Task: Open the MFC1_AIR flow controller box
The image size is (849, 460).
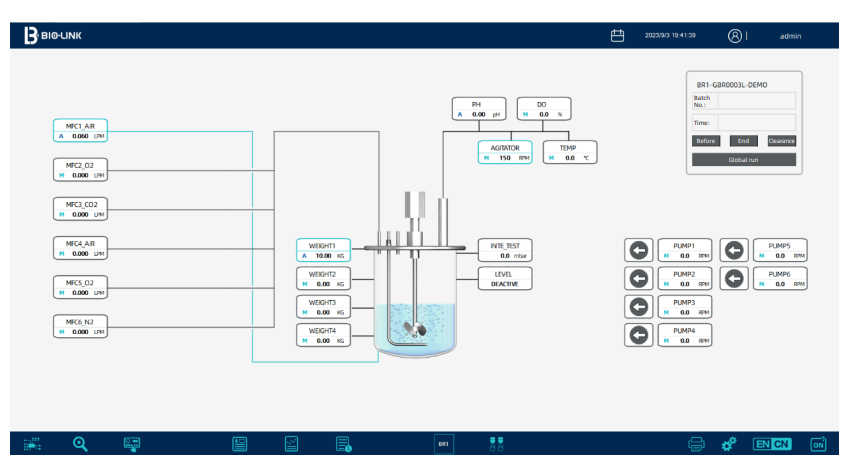Action: [x=80, y=130]
